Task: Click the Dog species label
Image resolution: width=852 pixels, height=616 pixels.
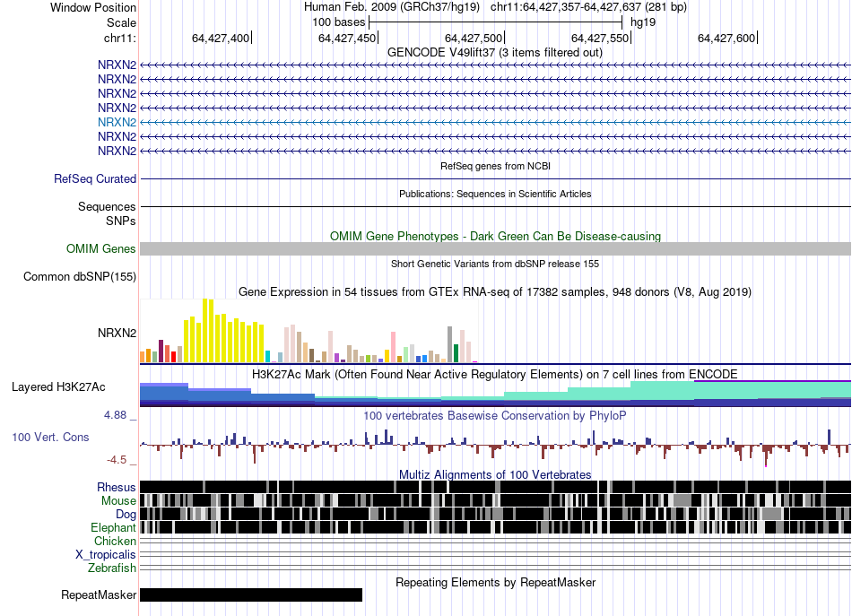Action: (126, 515)
